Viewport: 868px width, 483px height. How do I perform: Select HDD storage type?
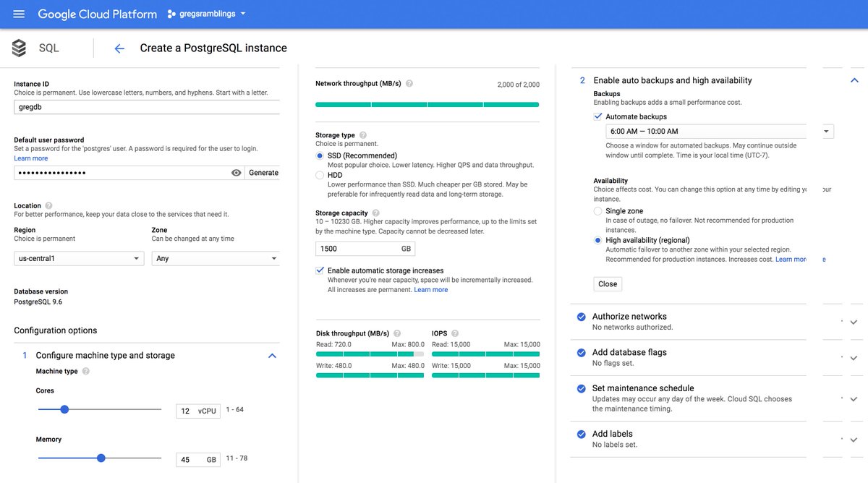(320, 175)
